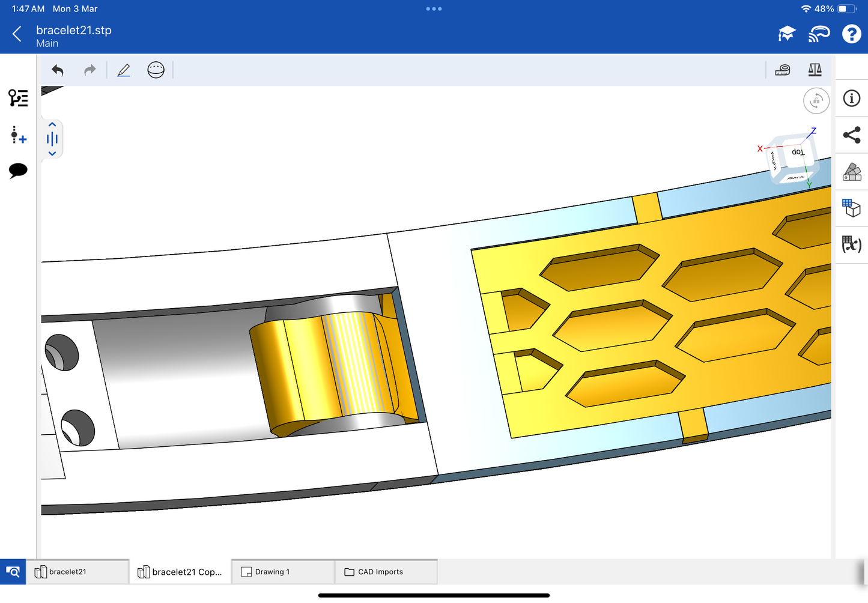Toggle the view rotation lock
868x603 pixels.
pos(816,101)
